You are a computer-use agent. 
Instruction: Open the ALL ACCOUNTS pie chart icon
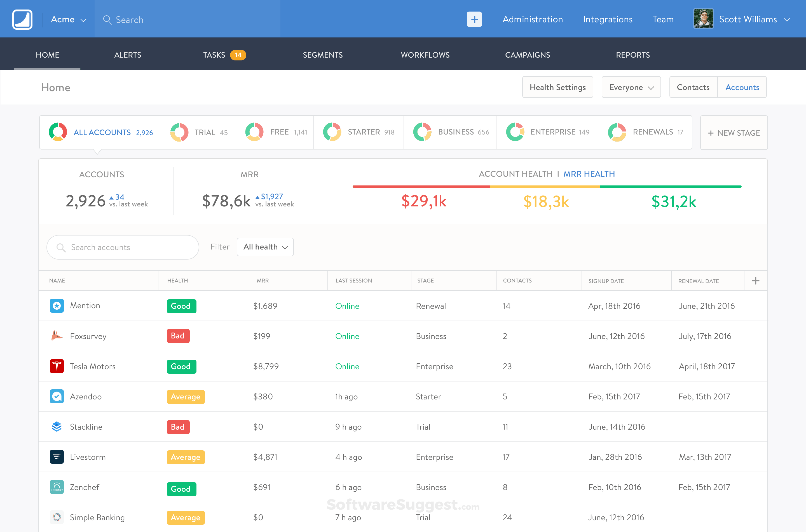(58, 132)
